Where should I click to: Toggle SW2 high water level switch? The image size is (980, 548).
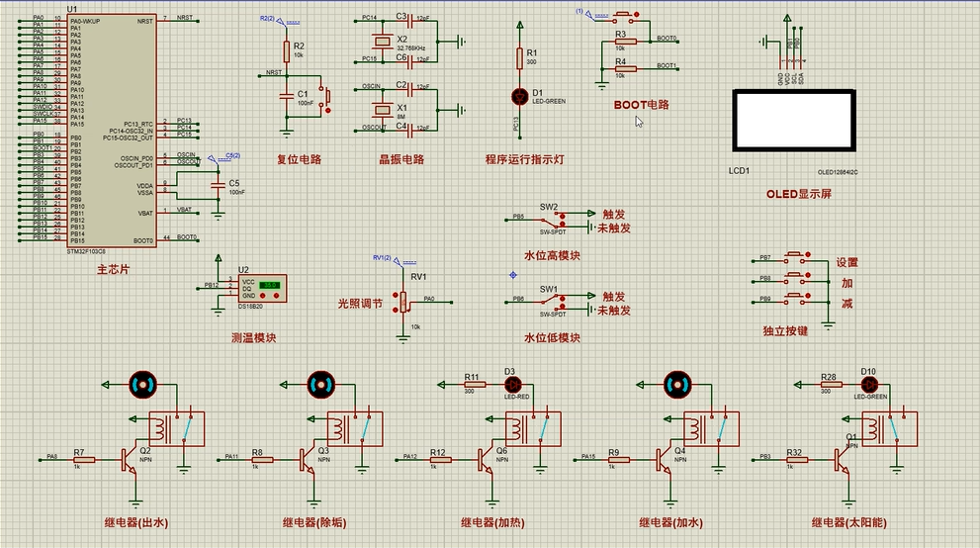553,220
